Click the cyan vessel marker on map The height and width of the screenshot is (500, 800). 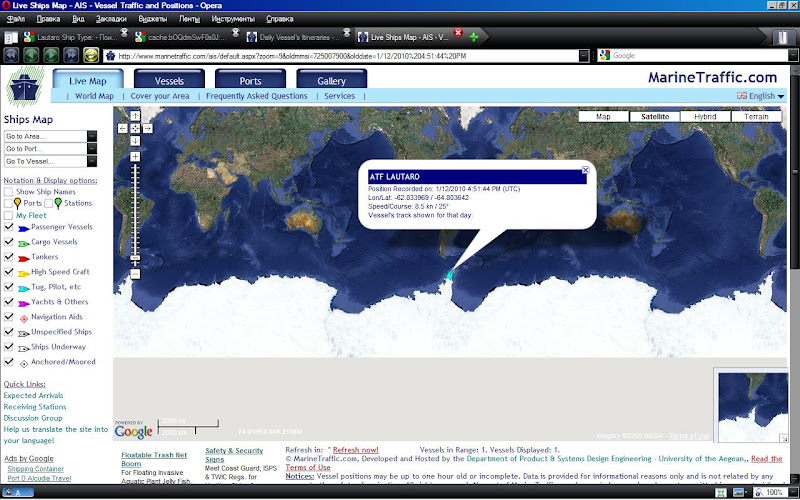[449, 274]
